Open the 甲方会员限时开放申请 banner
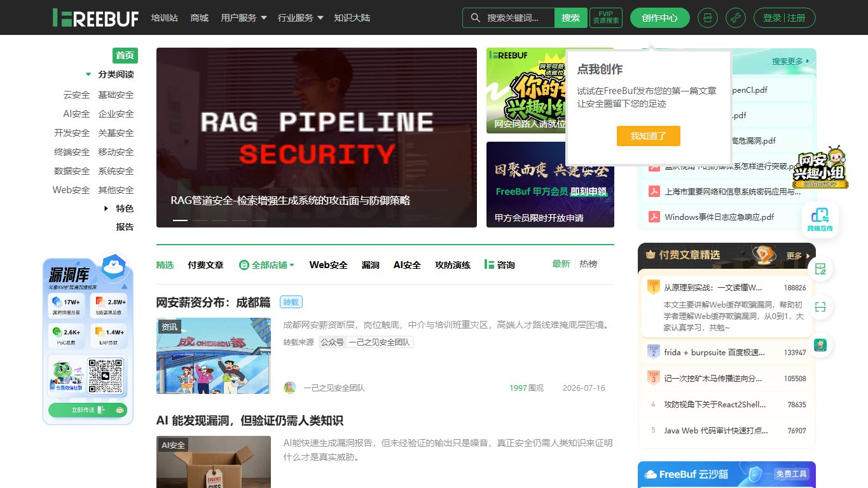The image size is (868, 488). pyautogui.click(x=550, y=184)
